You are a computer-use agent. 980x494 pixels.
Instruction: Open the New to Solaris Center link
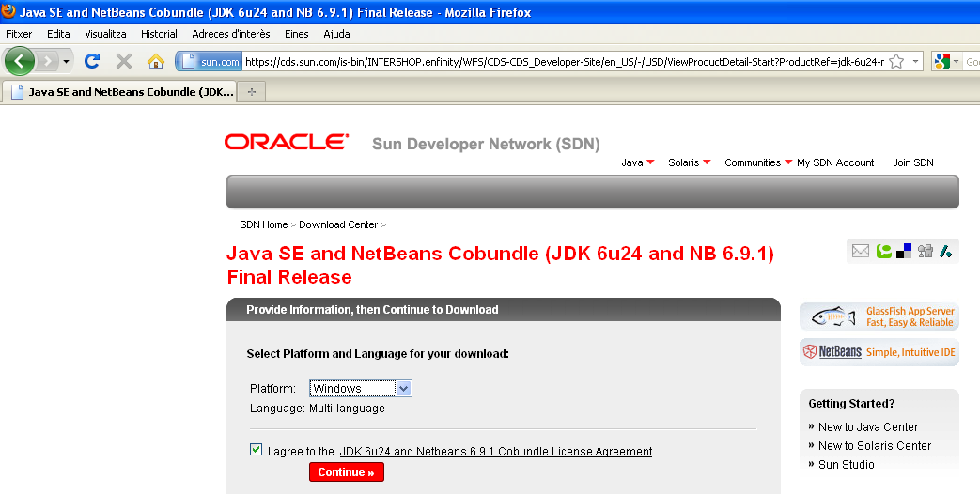point(875,446)
